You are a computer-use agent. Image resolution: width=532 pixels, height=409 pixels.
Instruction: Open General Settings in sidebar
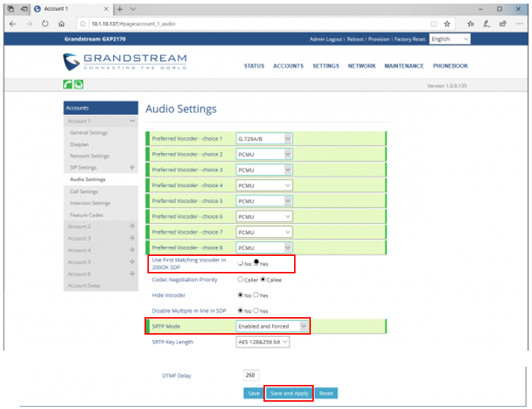point(89,133)
